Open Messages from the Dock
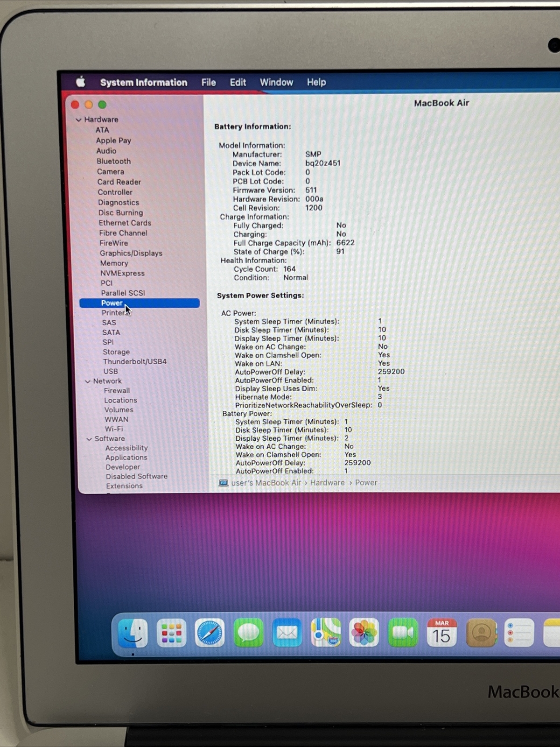The height and width of the screenshot is (747, 560). (248, 633)
